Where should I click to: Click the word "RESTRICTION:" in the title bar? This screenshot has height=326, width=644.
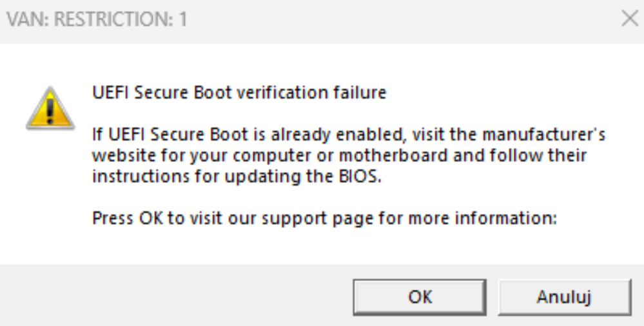coord(109,20)
